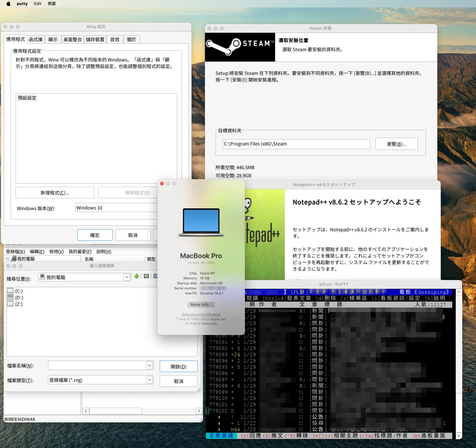
Task: Close the About This Mac window
Action: (x=162, y=184)
